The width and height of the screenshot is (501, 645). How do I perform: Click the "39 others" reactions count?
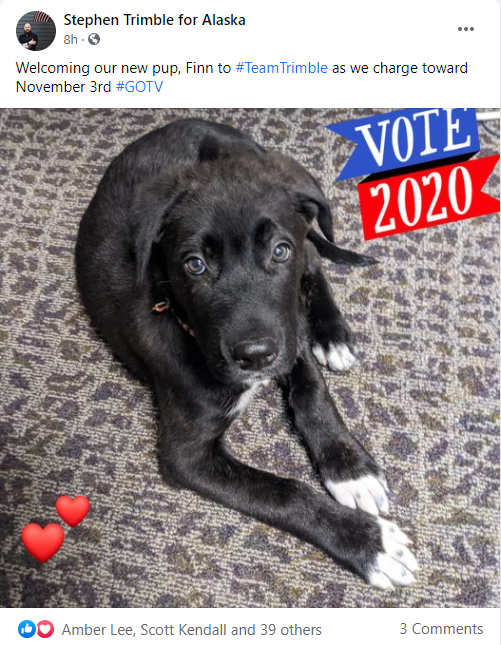291,629
